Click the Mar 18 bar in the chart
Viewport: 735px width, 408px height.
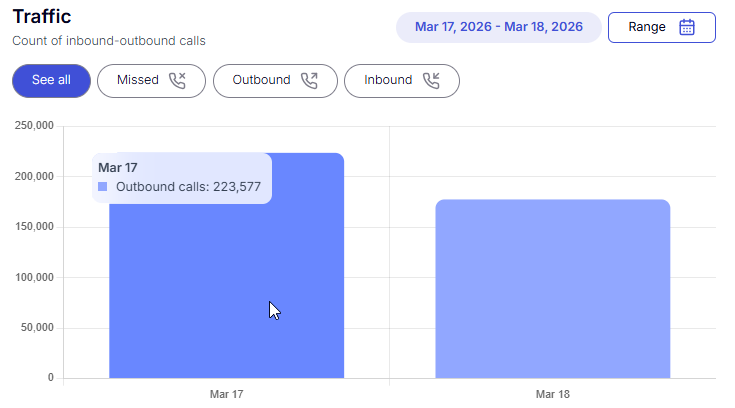pos(552,289)
